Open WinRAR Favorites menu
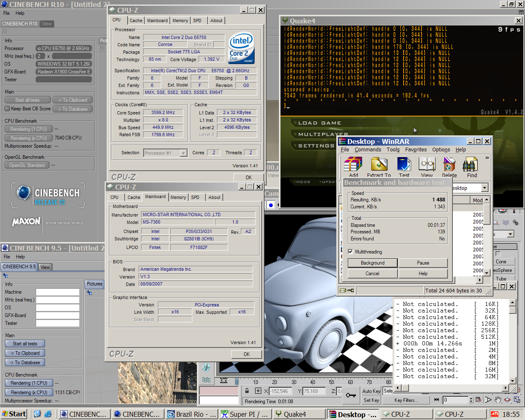525x420 pixels. (x=416, y=150)
